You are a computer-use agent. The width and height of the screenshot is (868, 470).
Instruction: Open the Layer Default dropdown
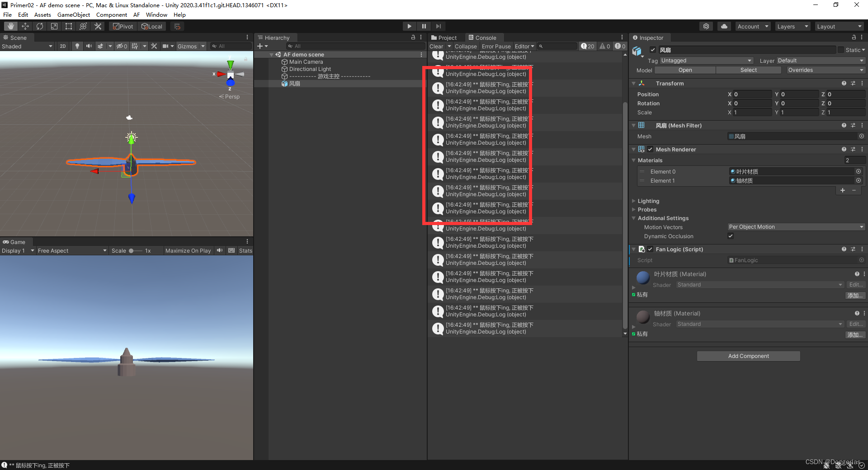pyautogui.click(x=821, y=61)
